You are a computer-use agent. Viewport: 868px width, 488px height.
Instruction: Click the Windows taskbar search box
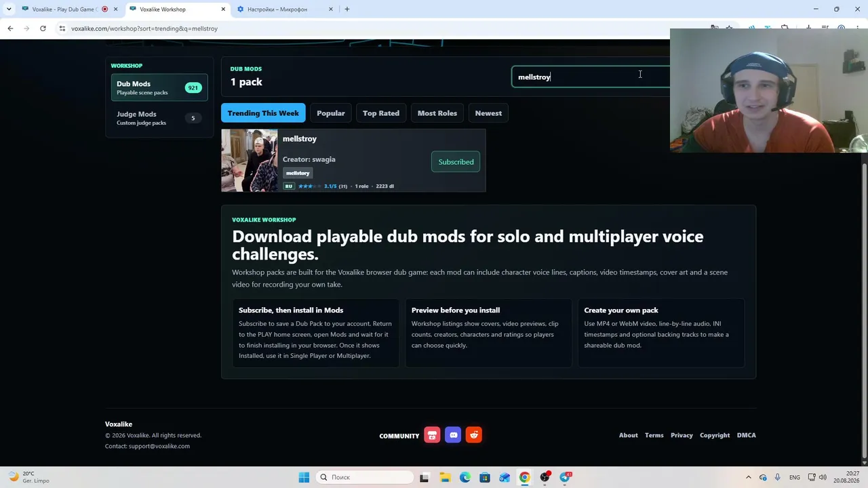[x=365, y=477]
